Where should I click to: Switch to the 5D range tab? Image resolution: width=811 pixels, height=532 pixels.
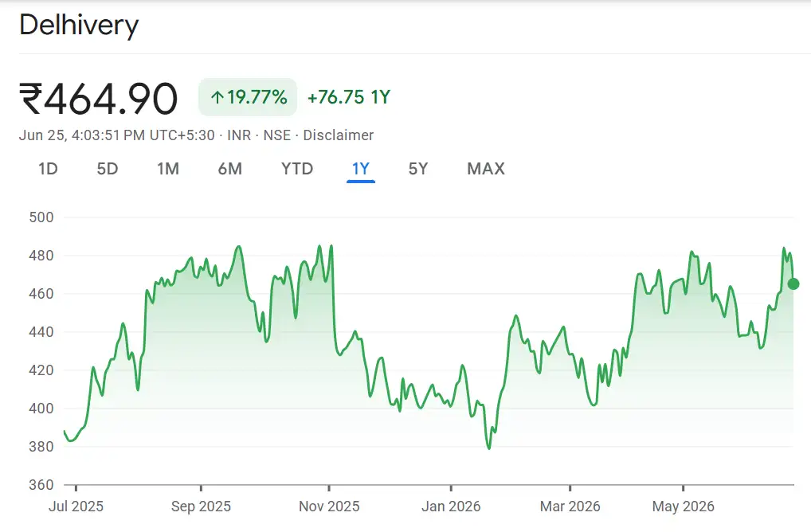[x=108, y=169]
